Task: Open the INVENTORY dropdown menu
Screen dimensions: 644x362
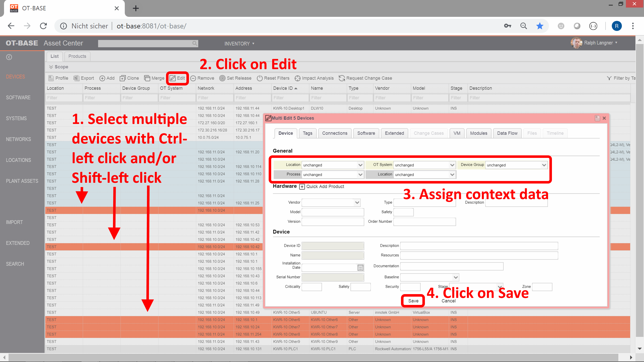Action: pyautogui.click(x=239, y=44)
